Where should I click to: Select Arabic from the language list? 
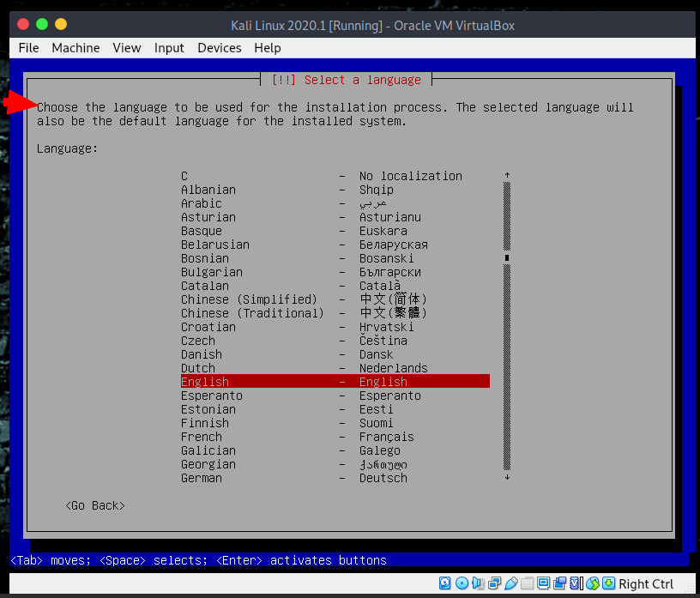(x=335, y=203)
